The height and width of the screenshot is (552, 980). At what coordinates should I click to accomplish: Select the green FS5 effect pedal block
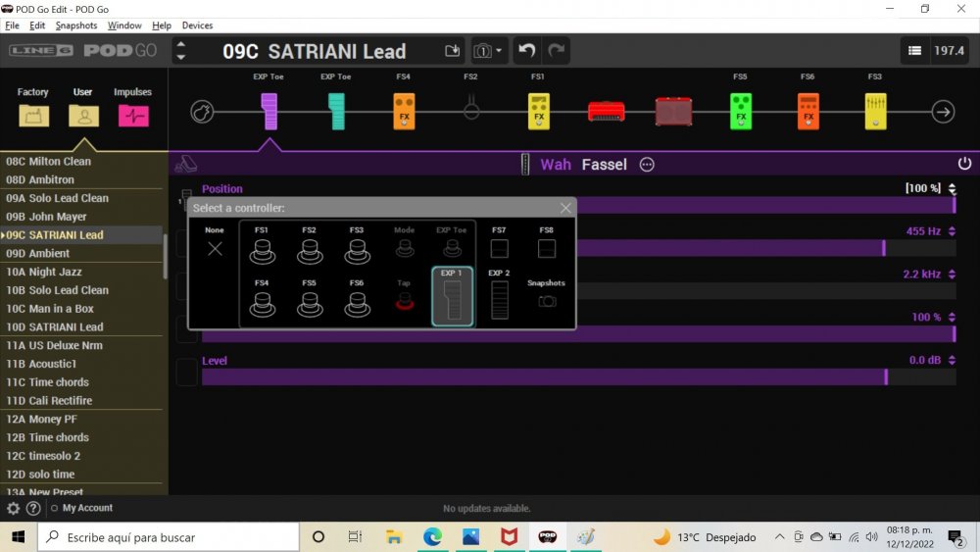tap(741, 111)
